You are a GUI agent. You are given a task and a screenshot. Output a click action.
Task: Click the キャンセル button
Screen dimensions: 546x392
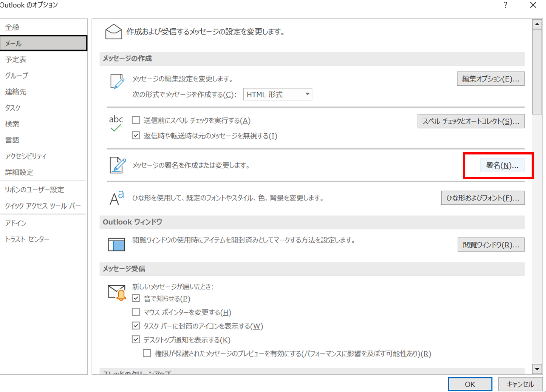(520, 384)
